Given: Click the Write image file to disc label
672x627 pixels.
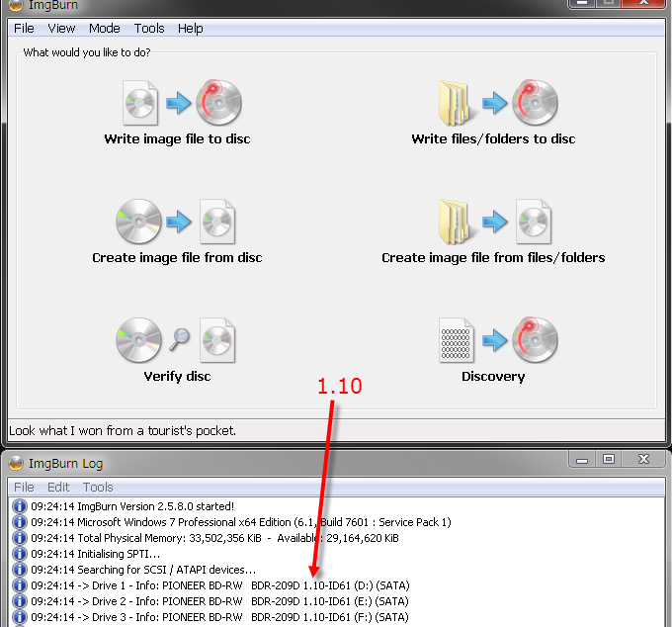Looking at the screenshot, I should 177,139.
